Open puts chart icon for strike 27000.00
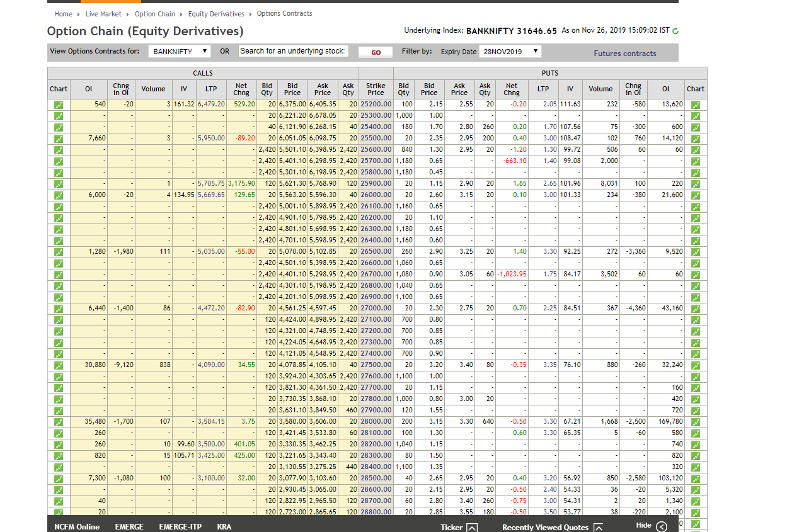 696,308
